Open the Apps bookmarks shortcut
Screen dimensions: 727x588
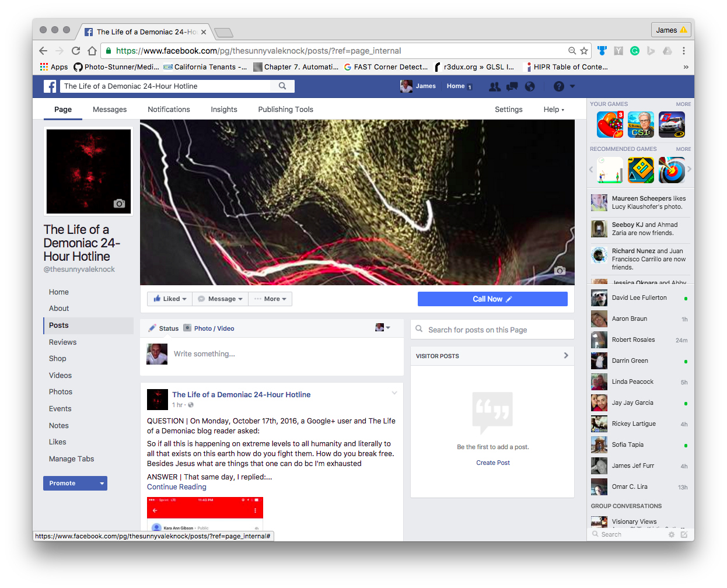tap(54, 67)
